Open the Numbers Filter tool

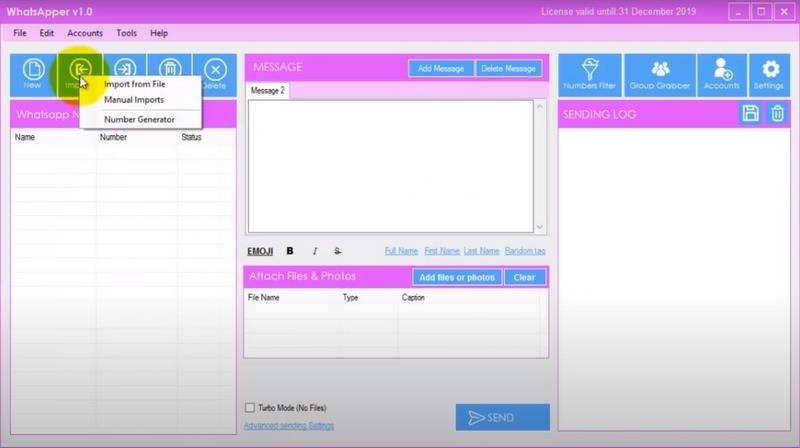click(x=590, y=75)
